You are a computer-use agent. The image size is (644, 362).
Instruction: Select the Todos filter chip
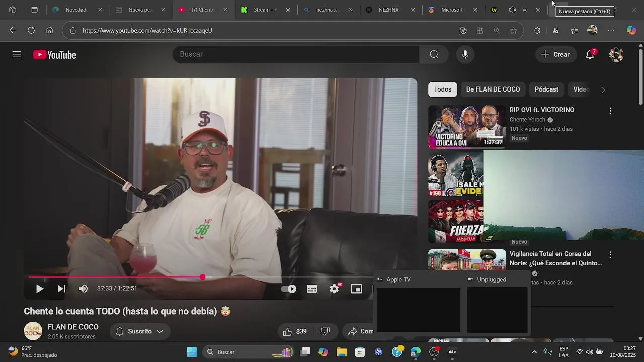point(443,89)
